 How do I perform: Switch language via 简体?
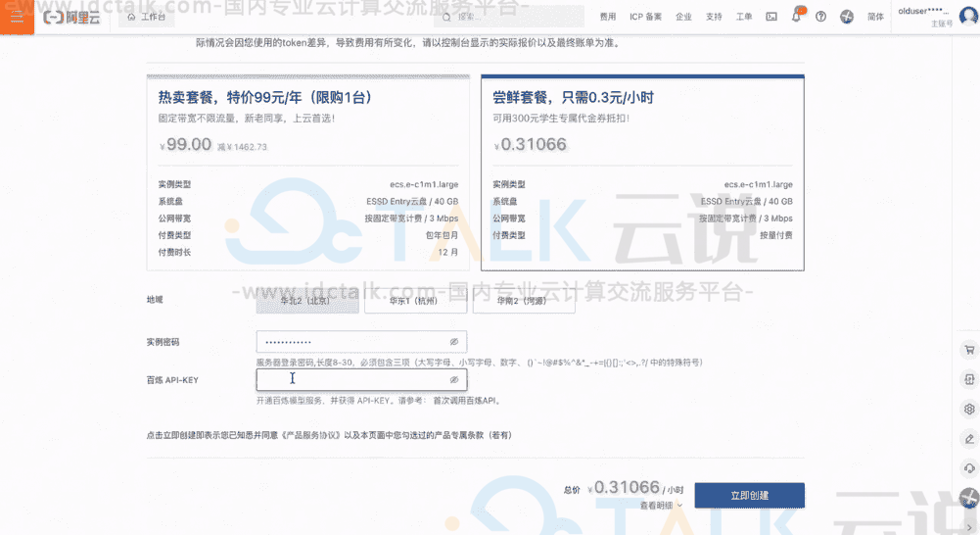(x=875, y=17)
